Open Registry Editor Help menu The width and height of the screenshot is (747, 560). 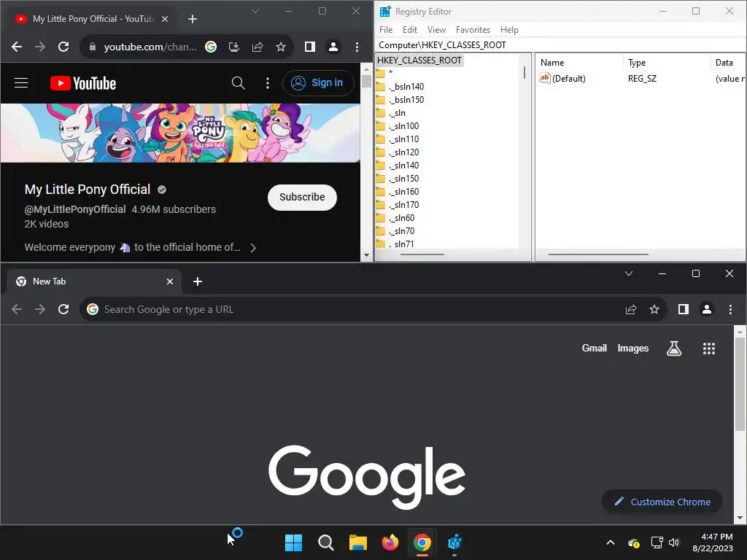click(x=509, y=29)
